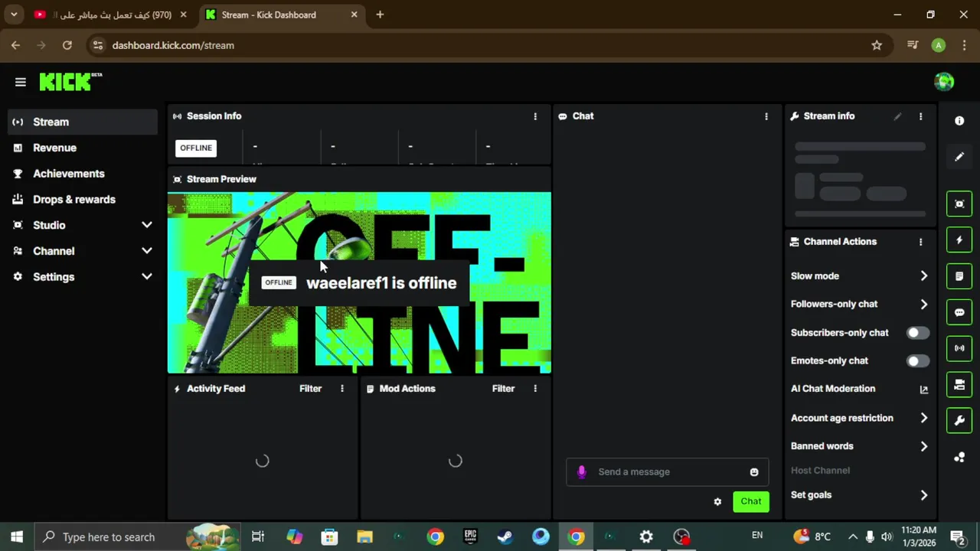Click the lightning activity icon in right rail

pyautogui.click(x=959, y=240)
